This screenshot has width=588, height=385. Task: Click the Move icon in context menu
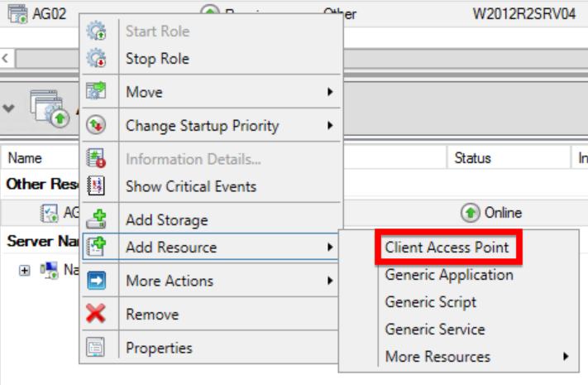(x=97, y=92)
